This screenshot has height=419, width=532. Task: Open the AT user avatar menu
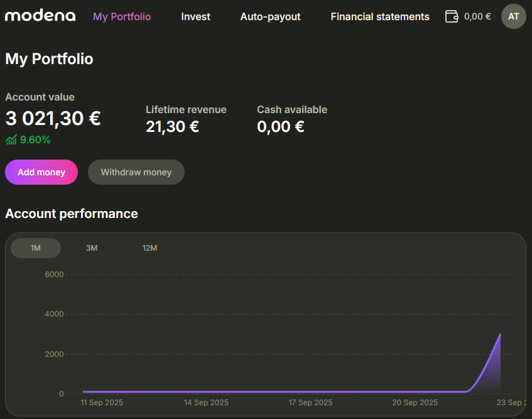point(513,16)
